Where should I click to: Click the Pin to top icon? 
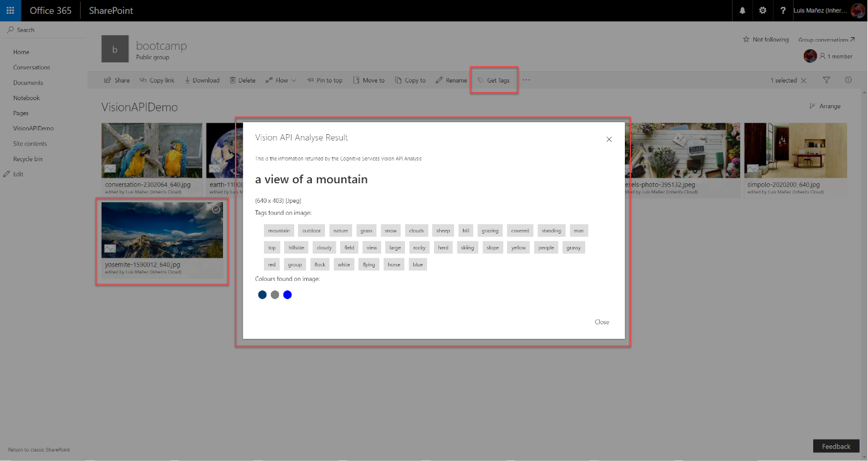click(309, 80)
